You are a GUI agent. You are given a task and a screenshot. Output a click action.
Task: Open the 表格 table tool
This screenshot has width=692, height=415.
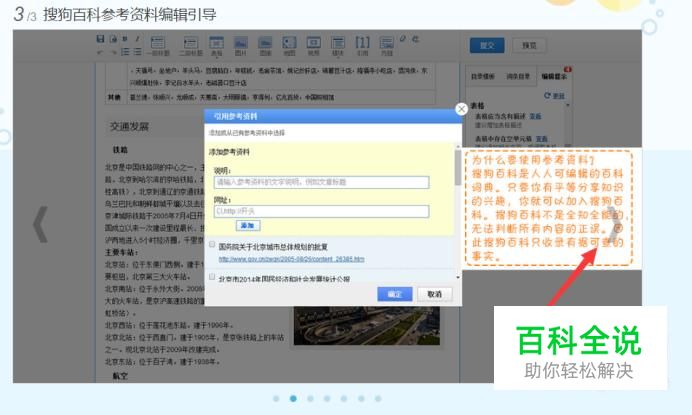click(x=216, y=46)
